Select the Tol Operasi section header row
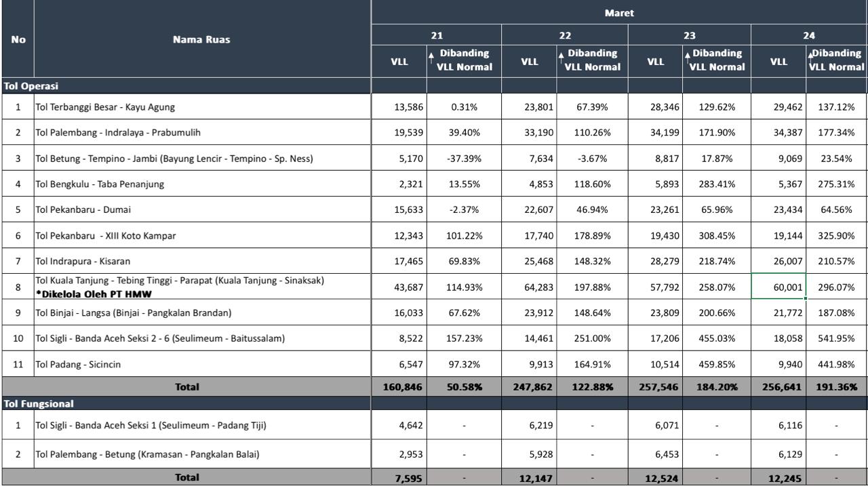This screenshot has height=486, width=868. pyautogui.click(x=186, y=86)
